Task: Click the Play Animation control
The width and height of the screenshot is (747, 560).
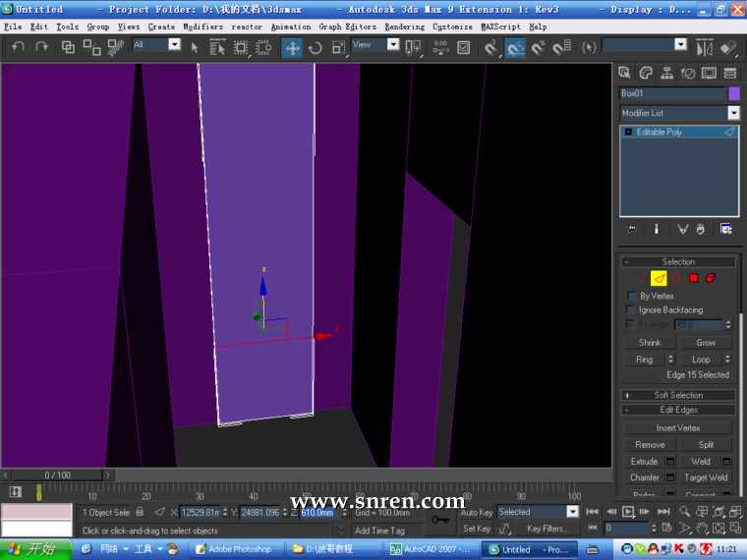Action: coord(628,512)
